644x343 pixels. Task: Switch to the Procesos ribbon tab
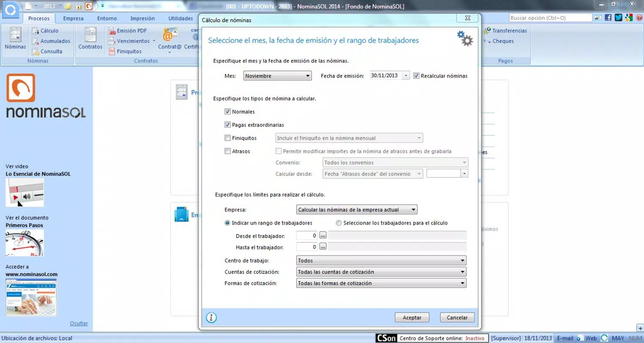(39, 18)
